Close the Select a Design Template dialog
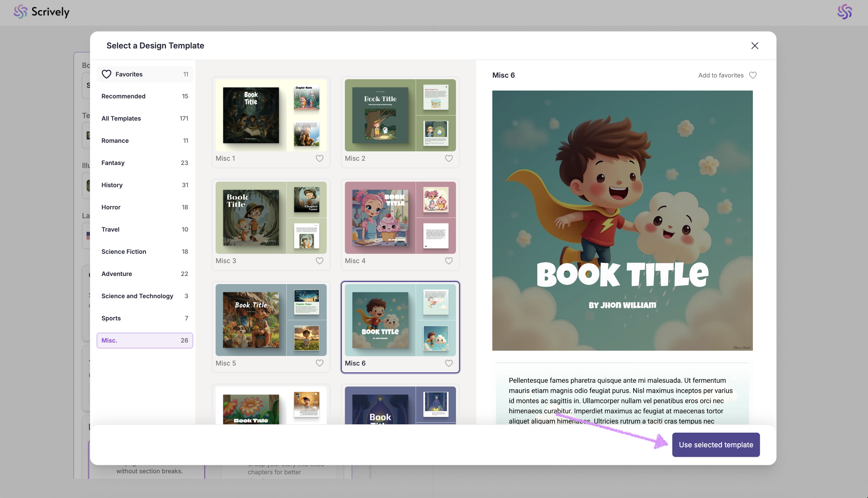This screenshot has width=868, height=498. click(754, 46)
